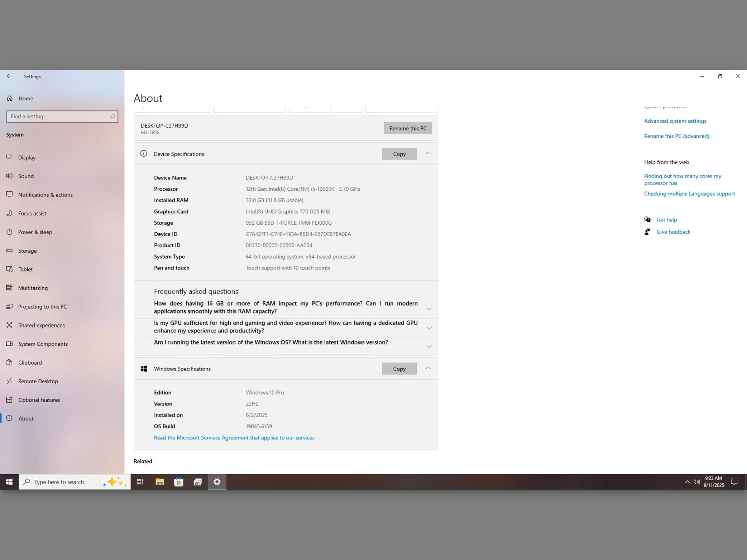Open Home in Settings sidebar
747x560 pixels.
coord(26,98)
